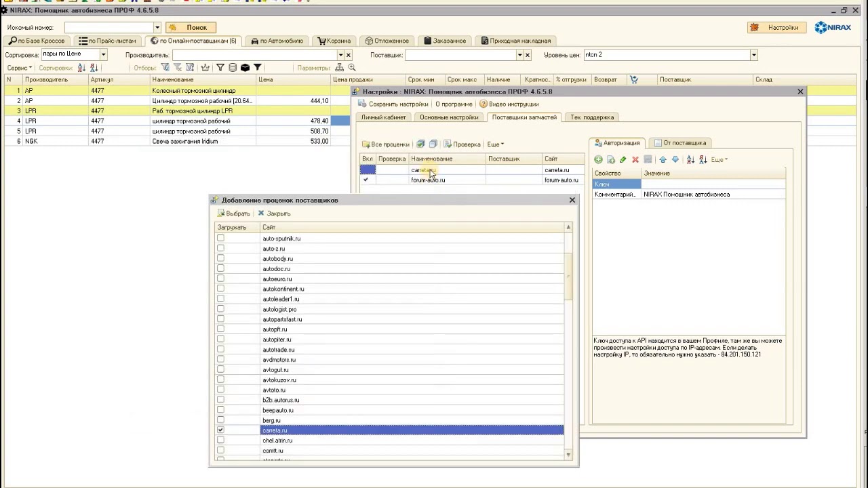
Task: Click the hierarchy tree icon after Параметры
Action: point(339,68)
